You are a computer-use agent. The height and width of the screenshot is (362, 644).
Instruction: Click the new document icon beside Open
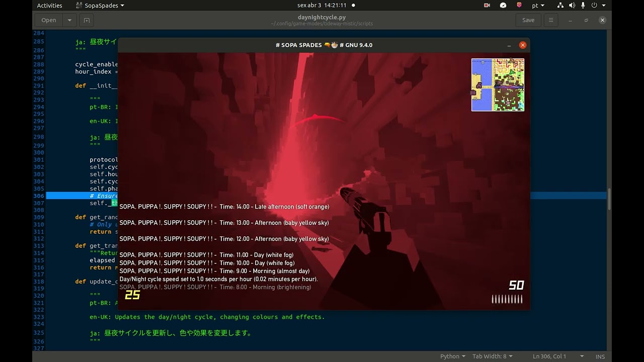[87, 20]
